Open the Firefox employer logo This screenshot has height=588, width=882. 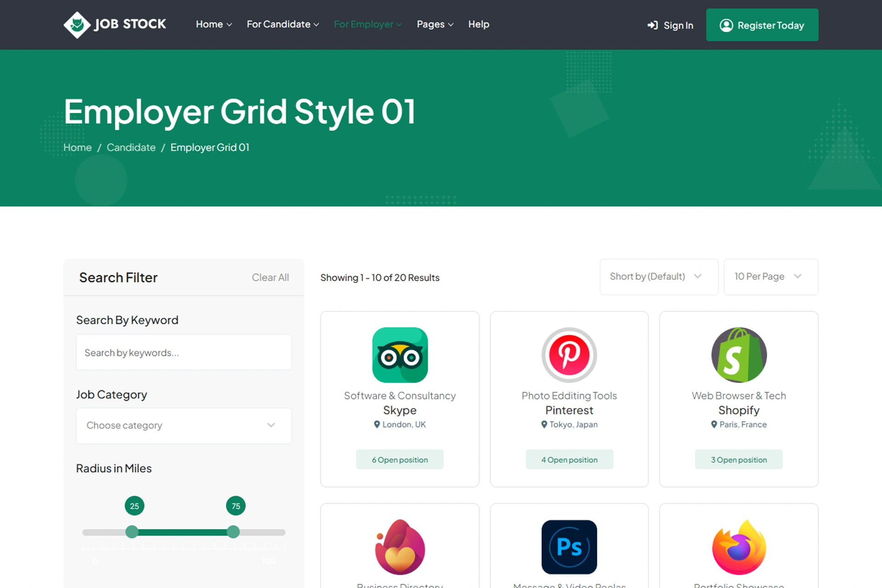click(x=739, y=547)
